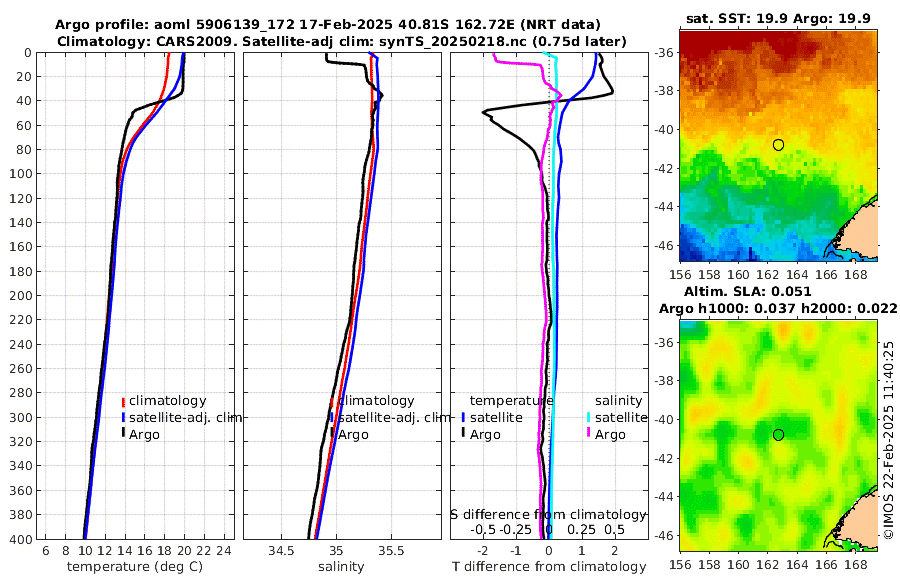Click the '-44' latitude tick beside SST map
This screenshot has height=580, width=900.
tap(664, 206)
